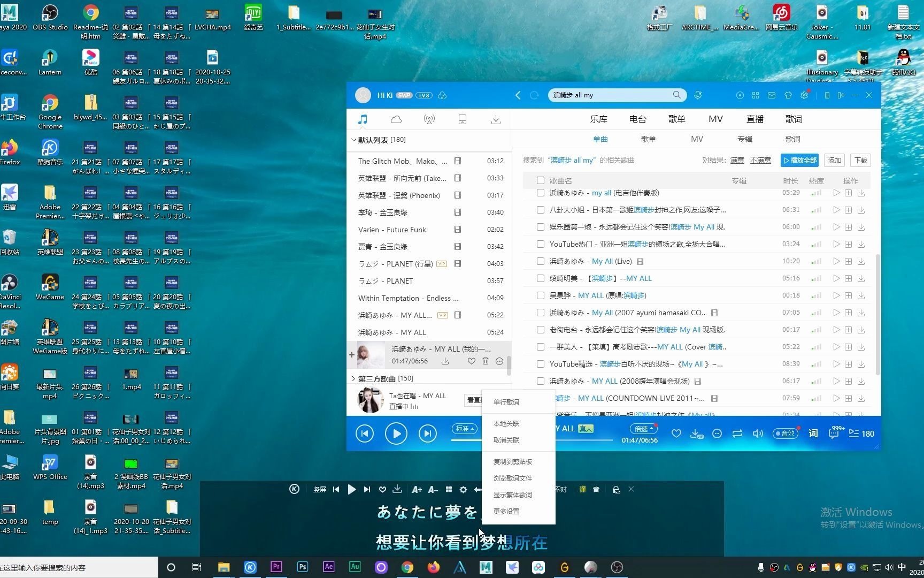This screenshot has width=924, height=578.
Task: Switch to the 歌单 results sub-tab
Action: pyautogui.click(x=648, y=139)
